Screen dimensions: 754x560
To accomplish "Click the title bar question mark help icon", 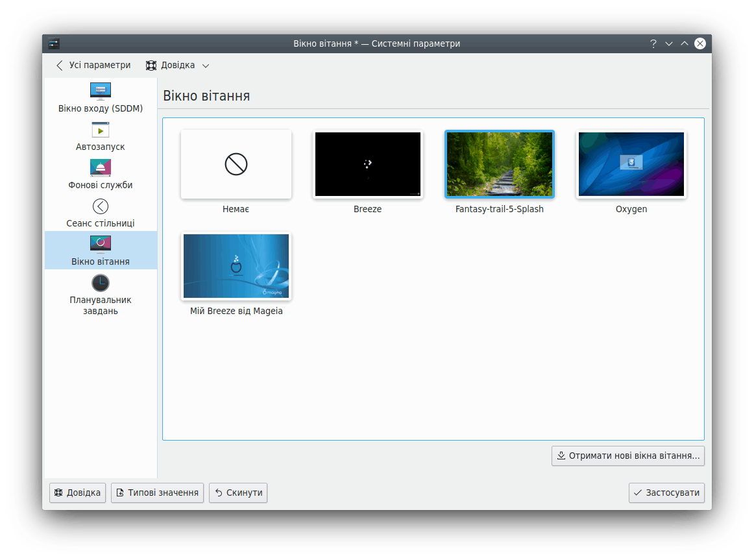I will point(653,43).
